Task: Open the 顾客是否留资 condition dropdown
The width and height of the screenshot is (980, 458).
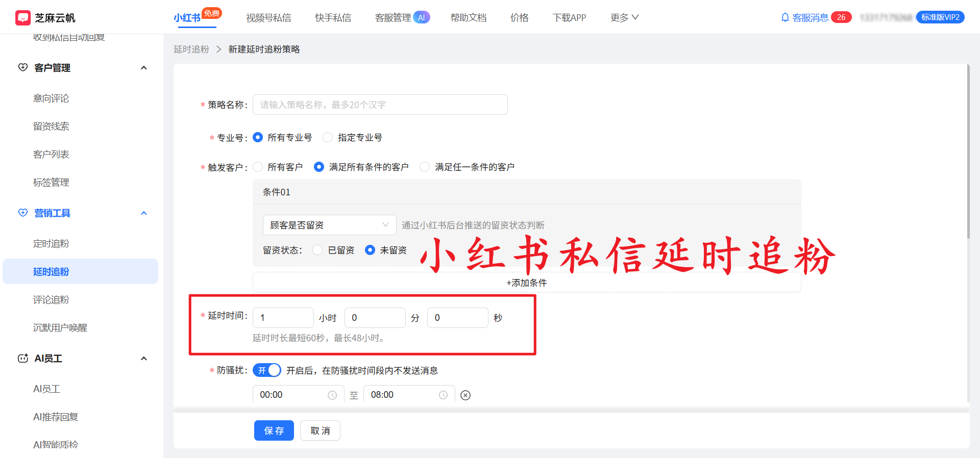Action: (329, 225)
